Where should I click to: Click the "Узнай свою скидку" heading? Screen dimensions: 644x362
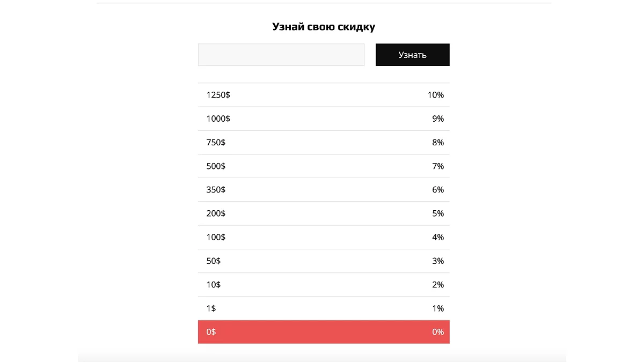(x=323, y=27)
